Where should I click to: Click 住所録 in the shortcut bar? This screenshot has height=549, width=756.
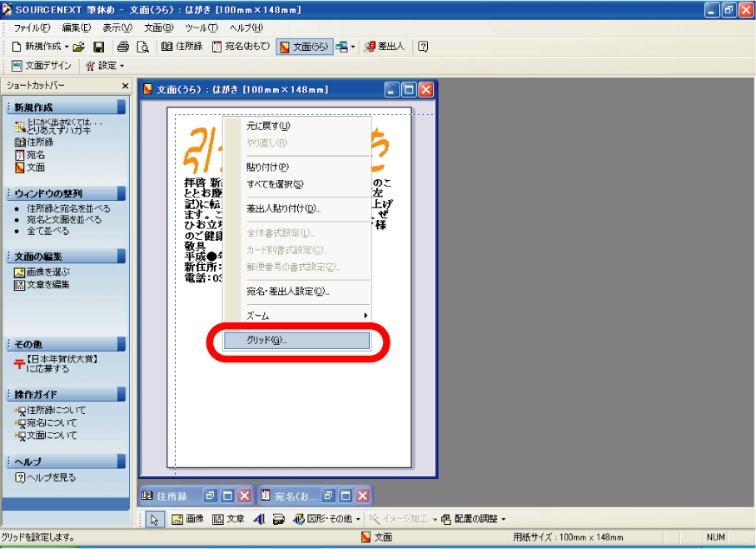point(34,142)
